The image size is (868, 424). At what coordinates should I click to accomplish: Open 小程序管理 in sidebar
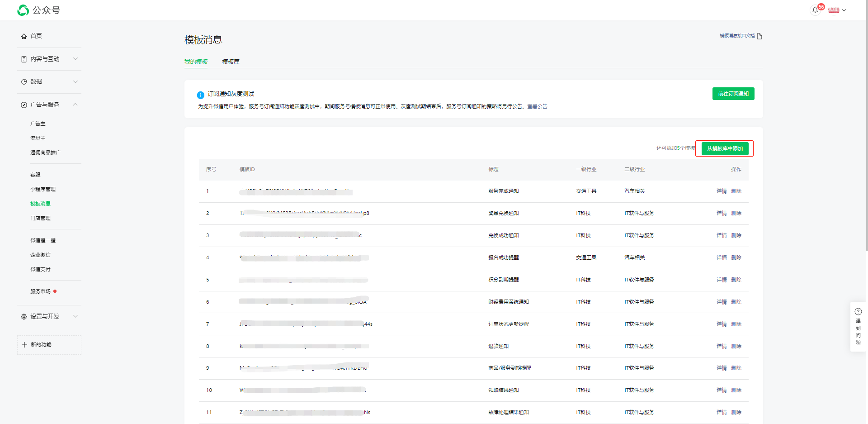tap(43, 189)
